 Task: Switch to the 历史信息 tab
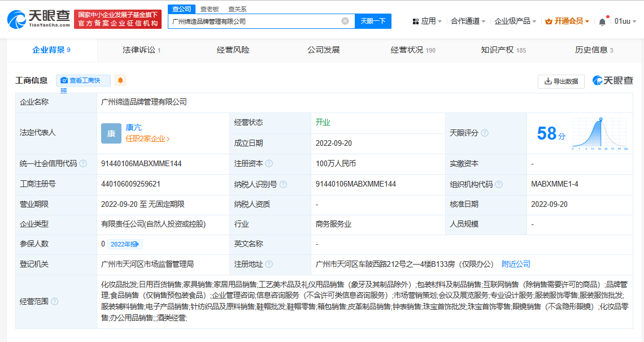pyautogui.click(x=594, y=50)
